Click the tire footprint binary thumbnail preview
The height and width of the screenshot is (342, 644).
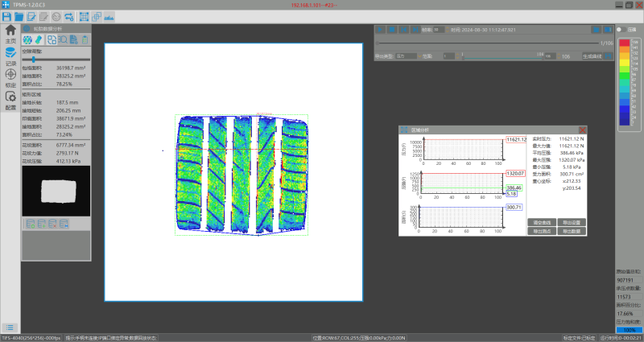[56, 191]
